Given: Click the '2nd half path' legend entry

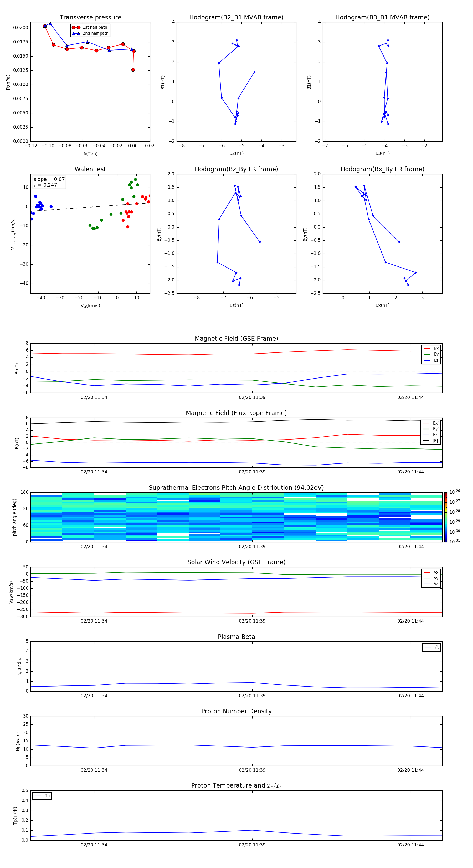Looking at the screenshot, I should [90, 33].
